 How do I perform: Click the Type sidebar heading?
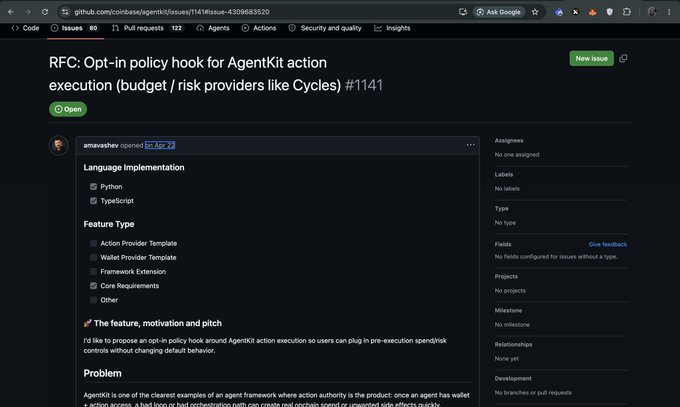tap(501, 209)
